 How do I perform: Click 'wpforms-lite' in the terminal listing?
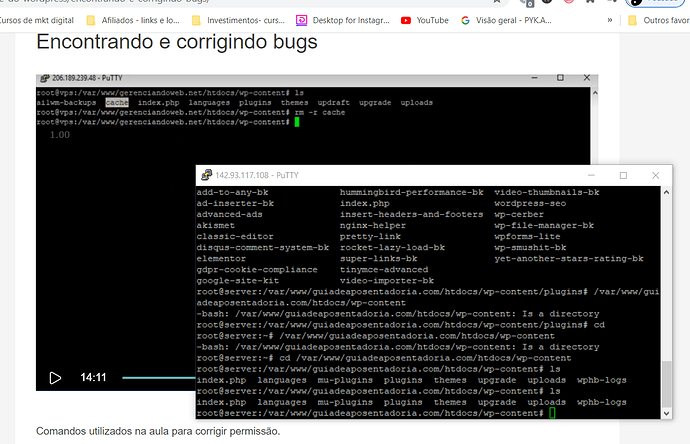[x=527, y=236]
